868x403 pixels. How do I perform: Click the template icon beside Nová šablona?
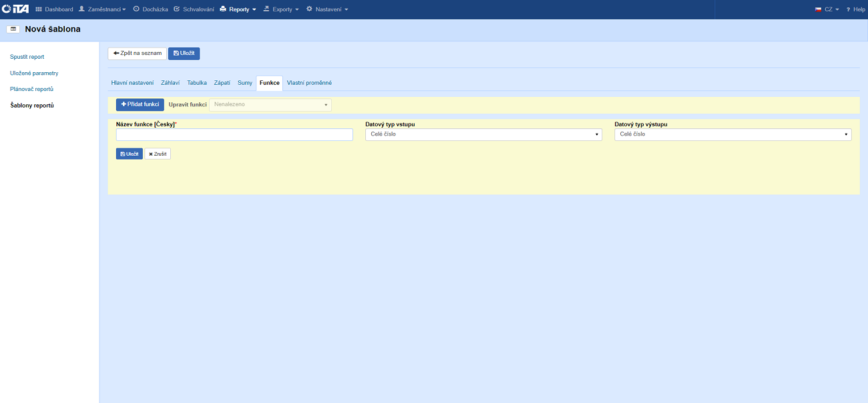[x=13, y=29]
